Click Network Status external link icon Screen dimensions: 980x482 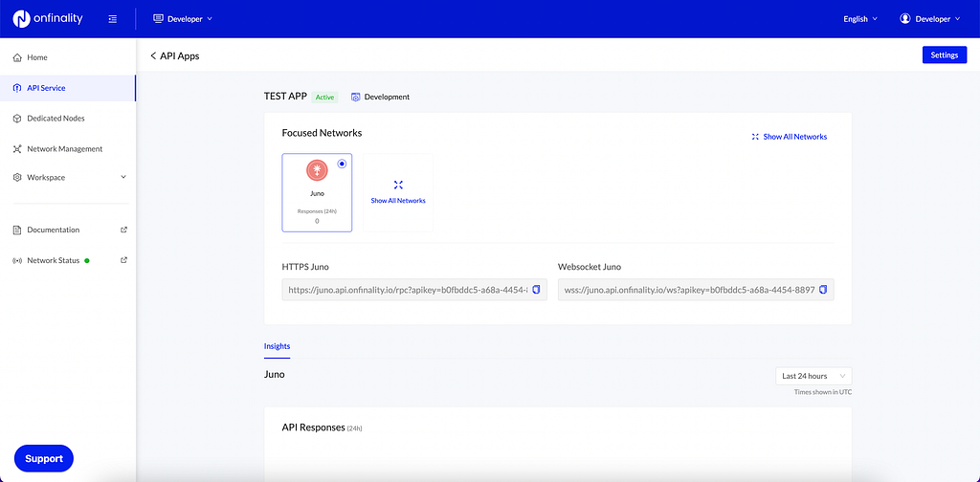click(x=123, y=260)
